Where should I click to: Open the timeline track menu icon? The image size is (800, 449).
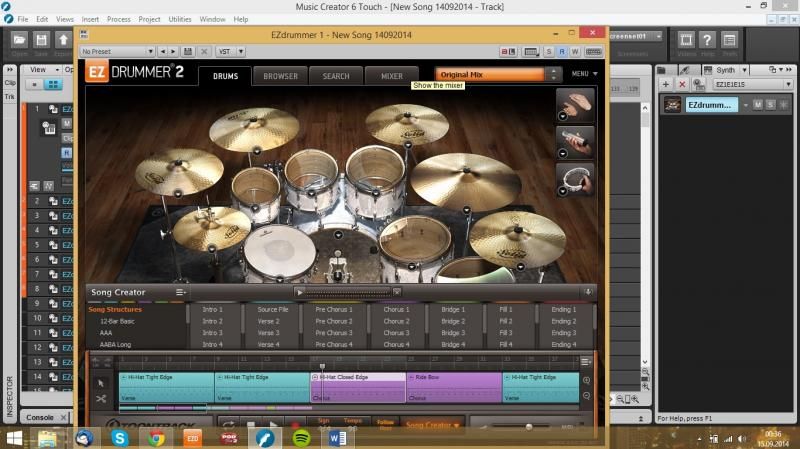[586, 362]
